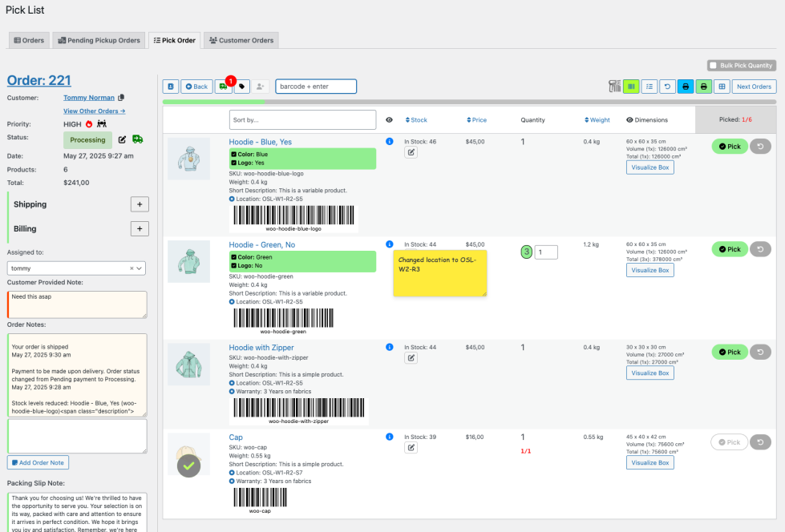Click the green shipping truck toolbar icon

(223, 87)
